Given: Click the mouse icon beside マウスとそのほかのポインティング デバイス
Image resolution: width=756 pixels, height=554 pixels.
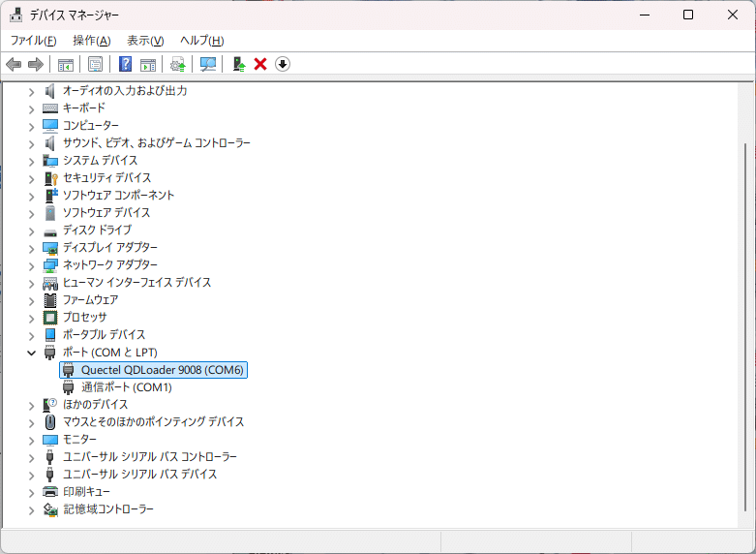Looking at the screenshot, I should coord(50,422).
